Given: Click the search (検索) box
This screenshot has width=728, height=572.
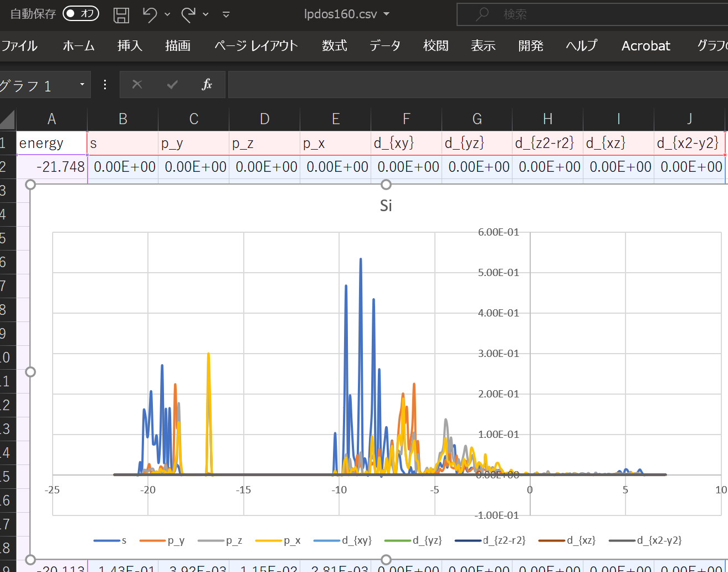Looking at the screenshot, I should [x=592, y=14].
